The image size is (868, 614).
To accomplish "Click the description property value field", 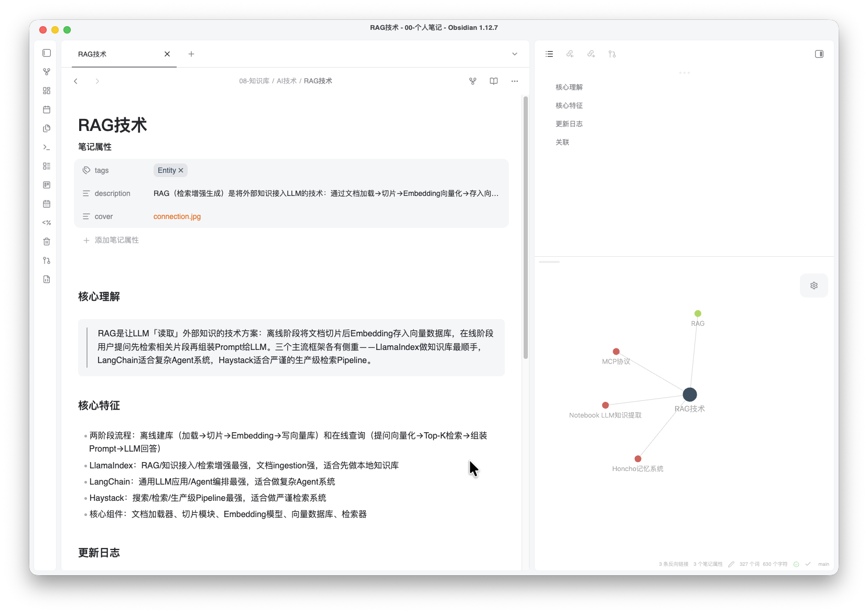I will pos(326,193).
